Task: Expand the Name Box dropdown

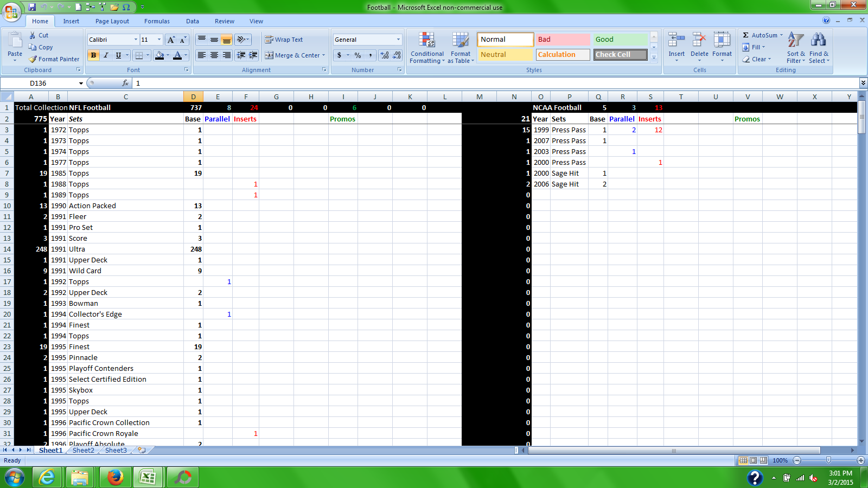Action: tap(81, 84)
